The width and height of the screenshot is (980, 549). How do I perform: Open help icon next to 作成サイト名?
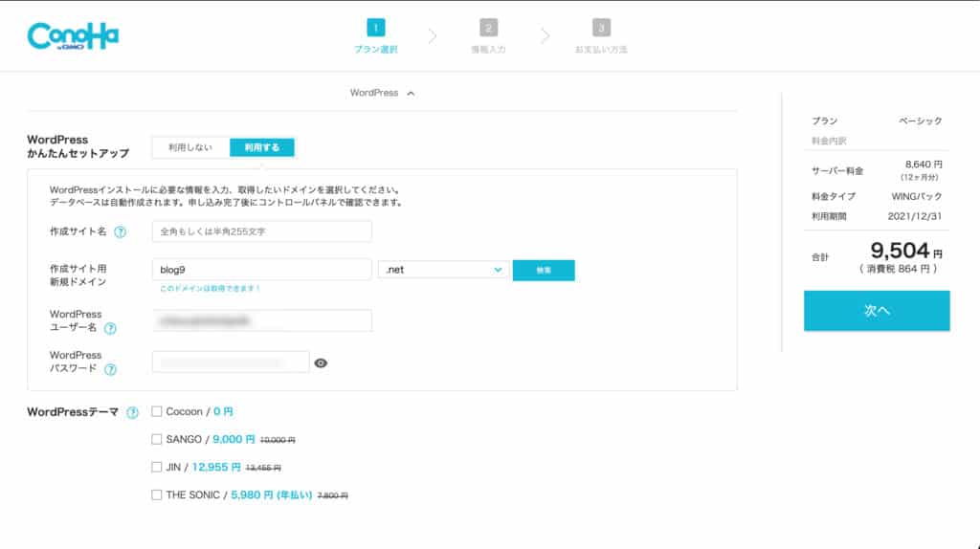point(120,231)
